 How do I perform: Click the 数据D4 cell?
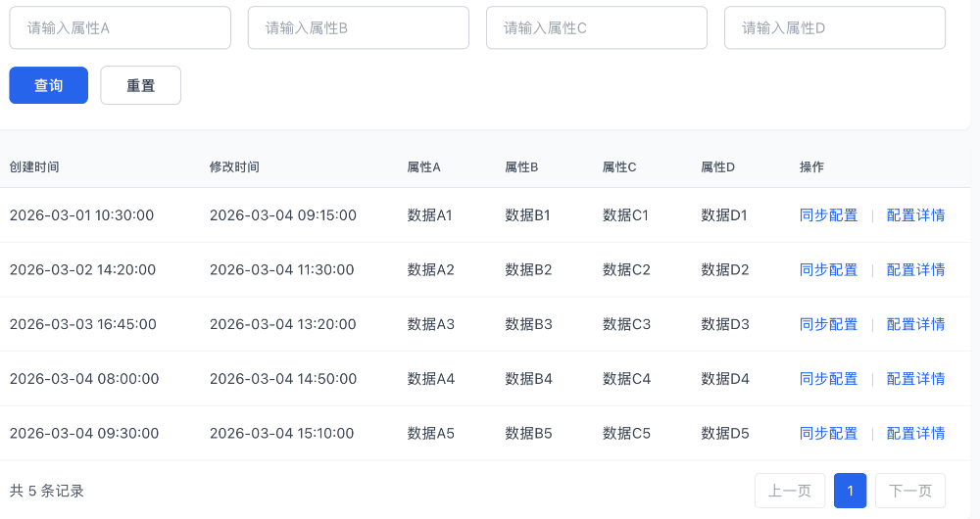725,378
